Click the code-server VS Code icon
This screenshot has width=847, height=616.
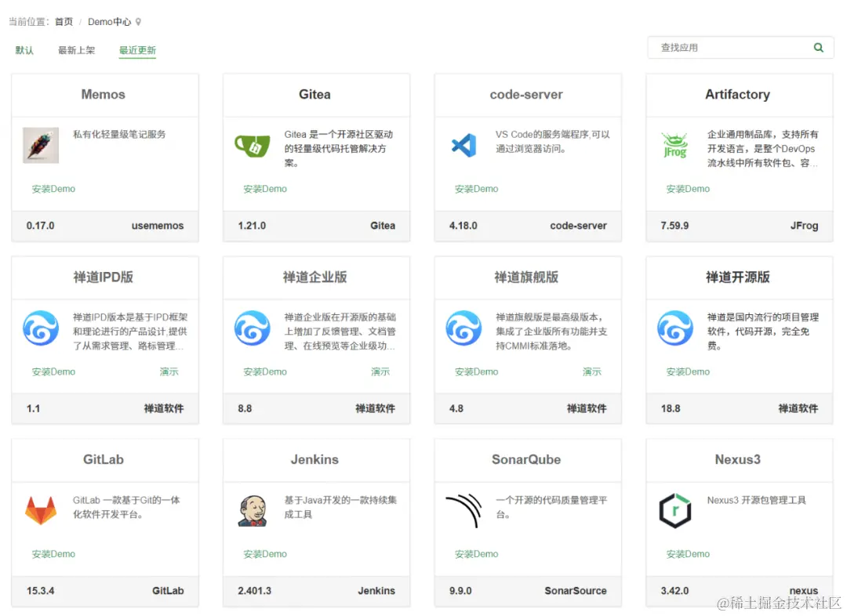(x=463, y=145)
